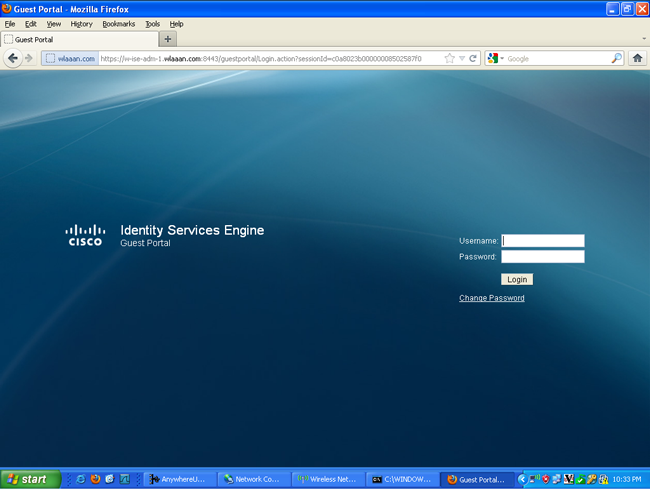The height and width of the screenshot is (489, 650).
Task: Open the Help menu
Action: pyautogui.click(x=176, y=24)
